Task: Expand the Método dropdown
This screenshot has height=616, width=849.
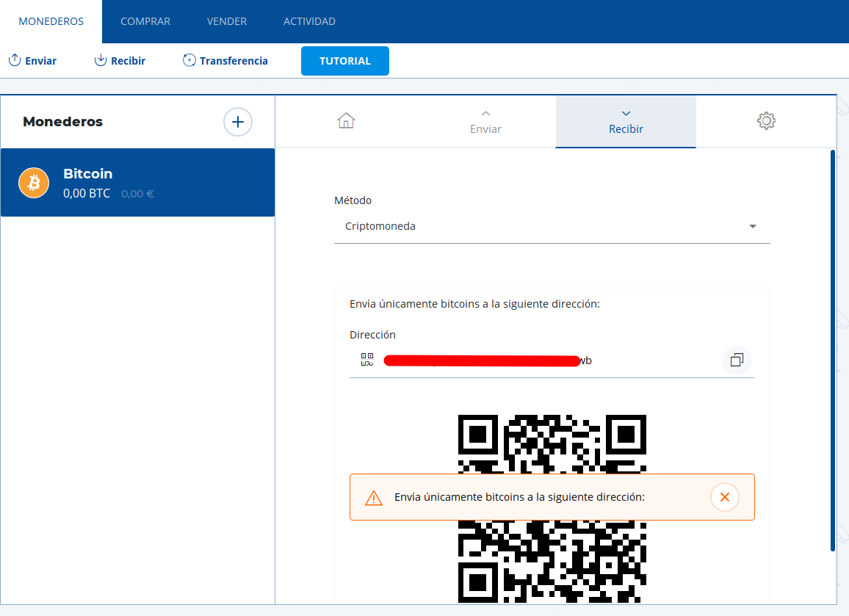Action: click(552, 226)
